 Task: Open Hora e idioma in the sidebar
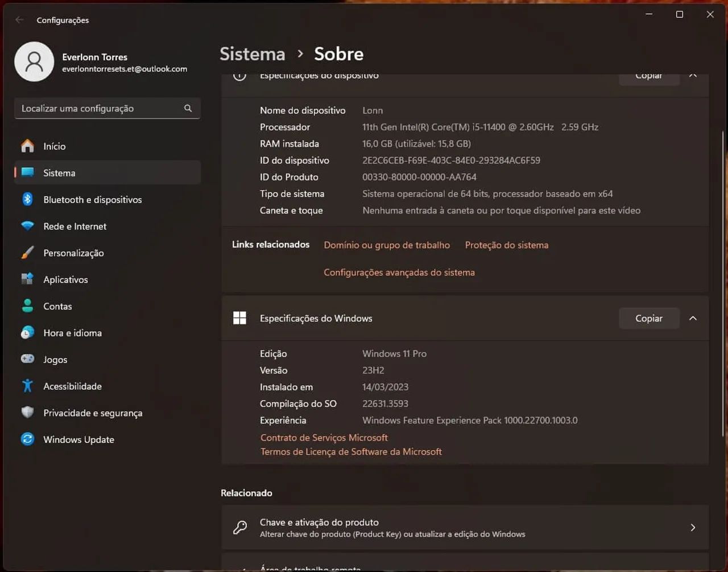(x=107, y=333)
